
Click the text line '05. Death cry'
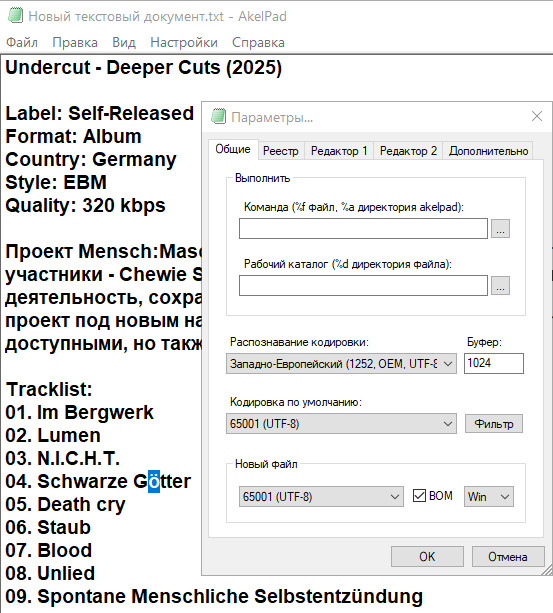(x=65, y=504)
